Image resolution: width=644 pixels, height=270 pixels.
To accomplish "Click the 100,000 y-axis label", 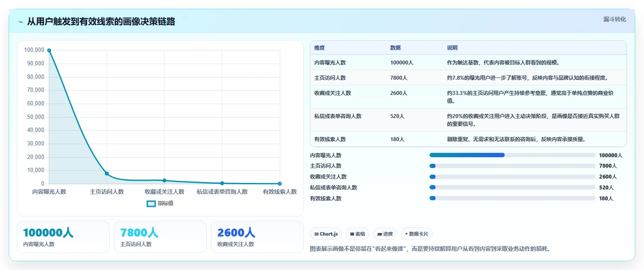I will click(34, 50).
